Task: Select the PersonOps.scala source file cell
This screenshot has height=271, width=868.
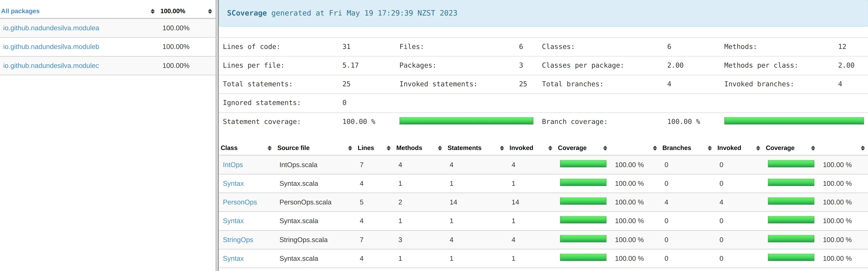Action: pos(305,202)
